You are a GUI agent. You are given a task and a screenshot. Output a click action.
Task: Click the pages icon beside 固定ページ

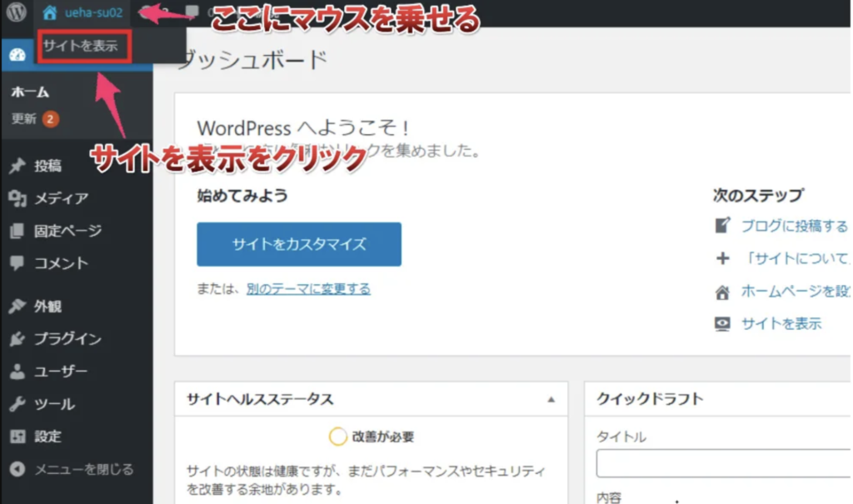tap(17, 231)
